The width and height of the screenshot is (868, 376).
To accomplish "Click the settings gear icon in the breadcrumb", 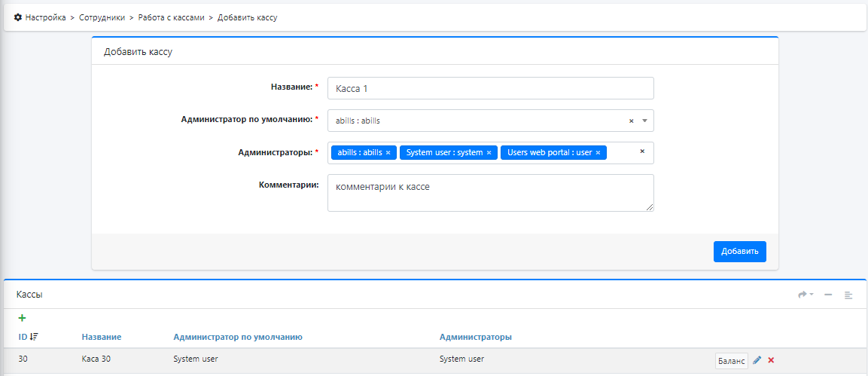I will coord(18,17).
